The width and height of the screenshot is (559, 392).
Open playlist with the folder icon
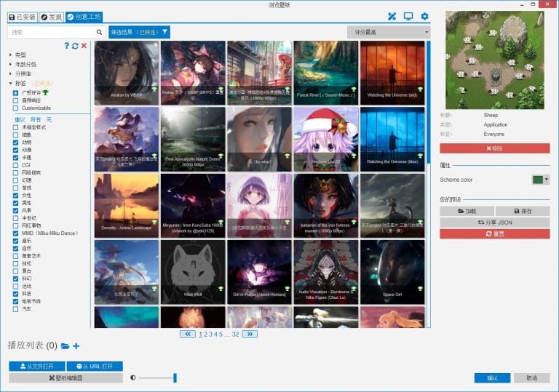coord(65,345)
